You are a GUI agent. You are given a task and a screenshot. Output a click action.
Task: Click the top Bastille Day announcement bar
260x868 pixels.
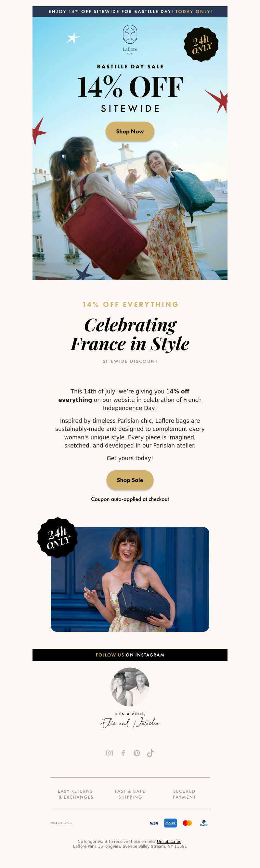point(130,11)
